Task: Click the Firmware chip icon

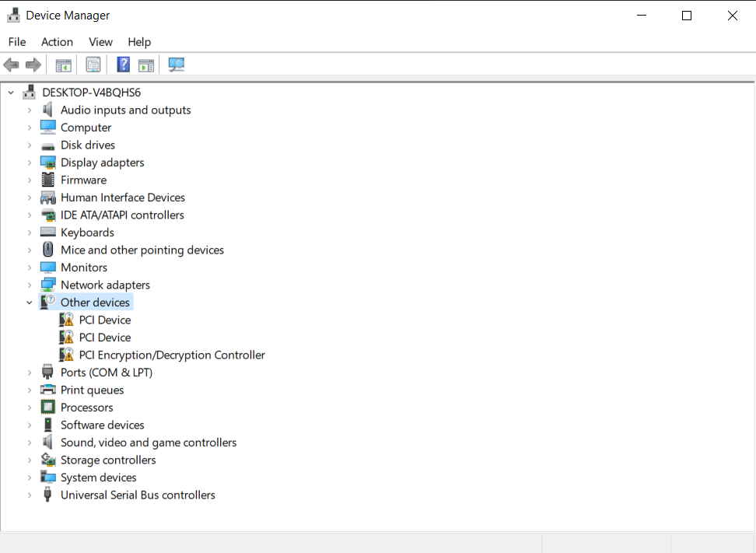Action: [x=47, y=180]
